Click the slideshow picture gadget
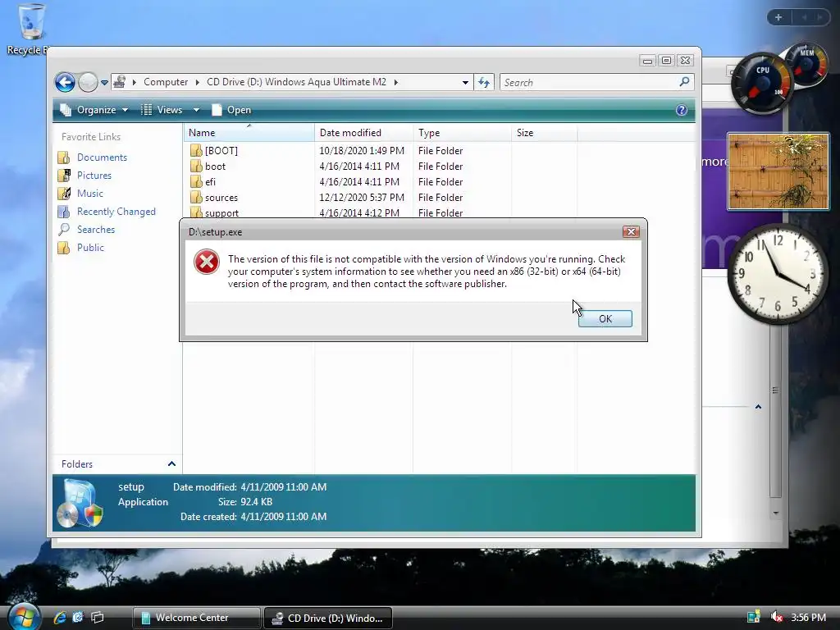This screenshot has width=840, height=630. click(778, 171)
